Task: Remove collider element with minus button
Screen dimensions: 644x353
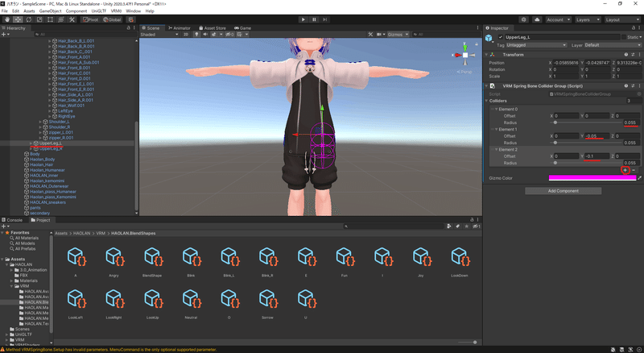Action: 634,170
